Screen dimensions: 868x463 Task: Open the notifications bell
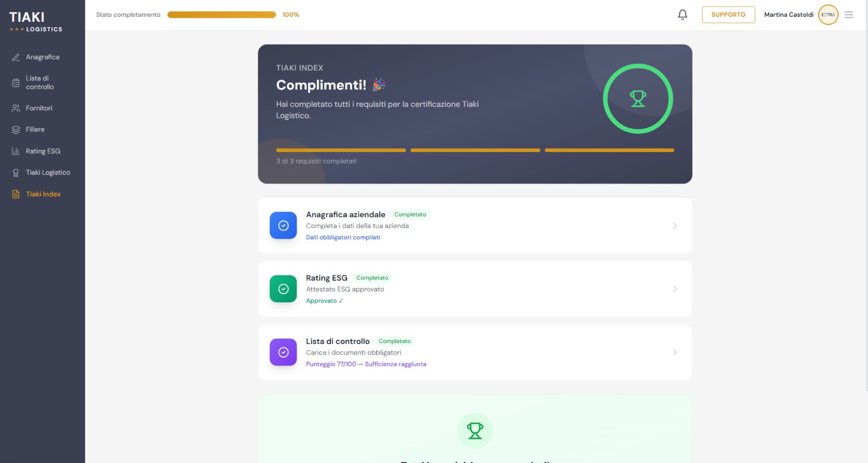(x=682, y=15)
